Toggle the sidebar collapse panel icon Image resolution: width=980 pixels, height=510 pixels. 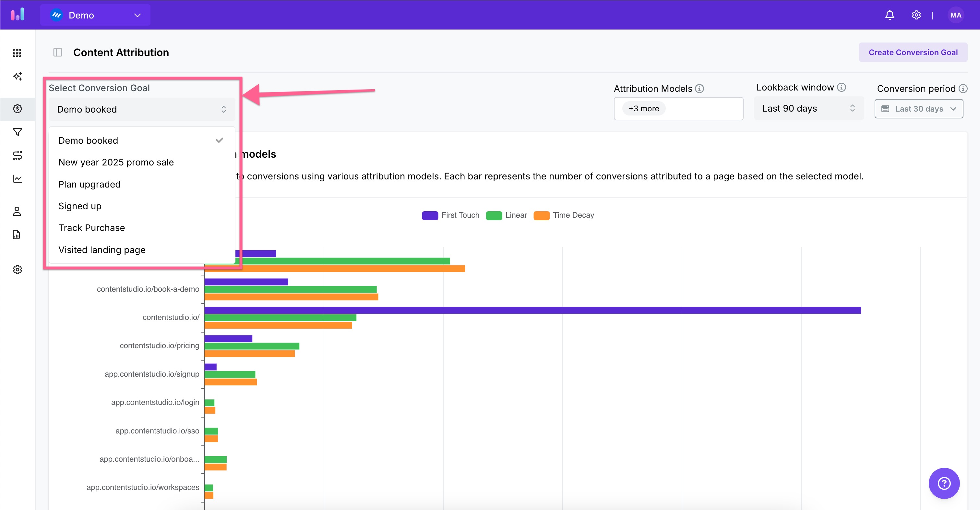[x=58, y=53]
